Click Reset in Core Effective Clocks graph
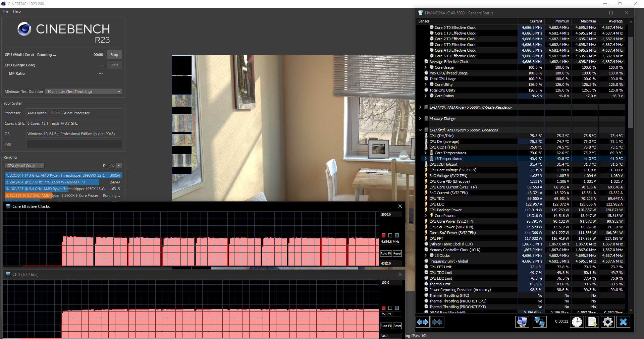The width and height of the screenshot is (644, 339). pos(397,253)
